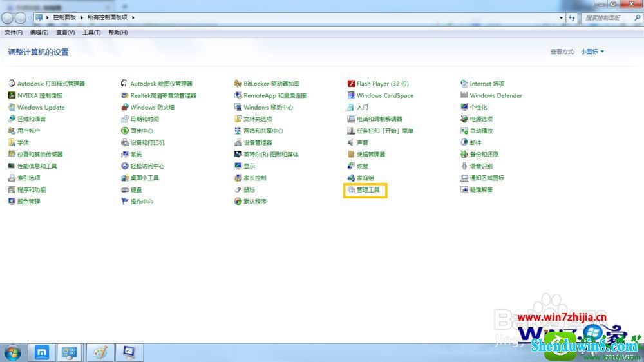Open the Paint taskbar icon
The height and width of the screenshot is (362, 644).
(x=100, y=352)
